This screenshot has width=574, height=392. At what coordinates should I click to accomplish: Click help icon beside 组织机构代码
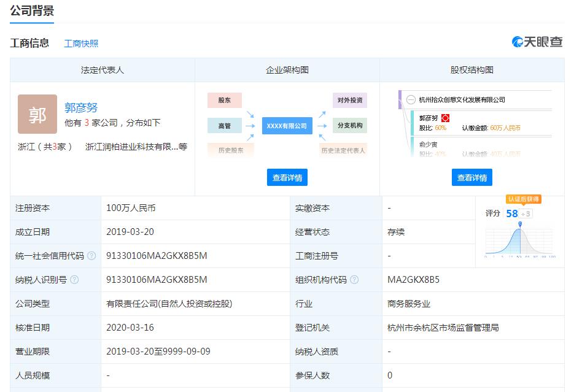(x=354, y=280)
